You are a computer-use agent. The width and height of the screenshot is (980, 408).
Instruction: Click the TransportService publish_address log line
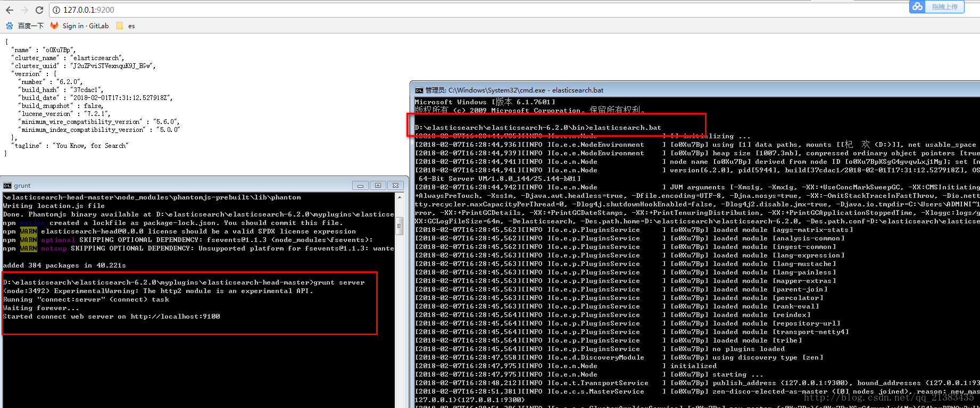coord(697,383)
